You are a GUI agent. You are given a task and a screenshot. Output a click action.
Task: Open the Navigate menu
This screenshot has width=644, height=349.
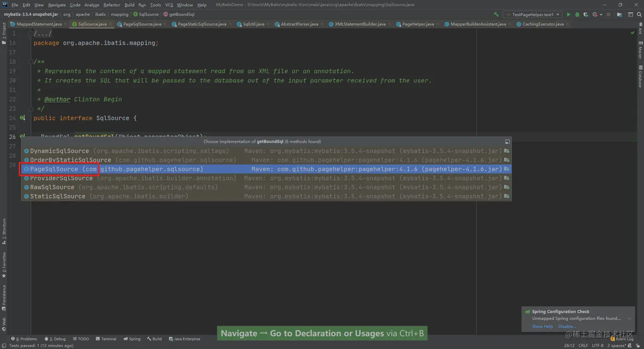coord(57,5)
